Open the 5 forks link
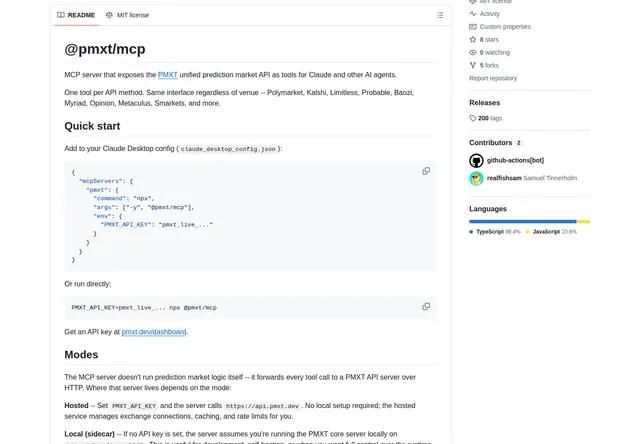The width and height of the screenshot is (640, 444). pos(489,65)
